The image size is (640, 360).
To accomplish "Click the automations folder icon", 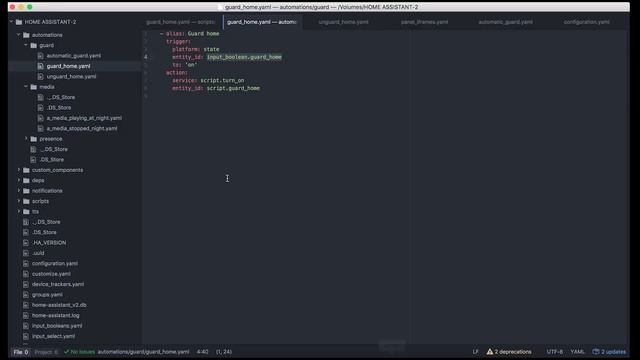I will click(x=27, y=35).
